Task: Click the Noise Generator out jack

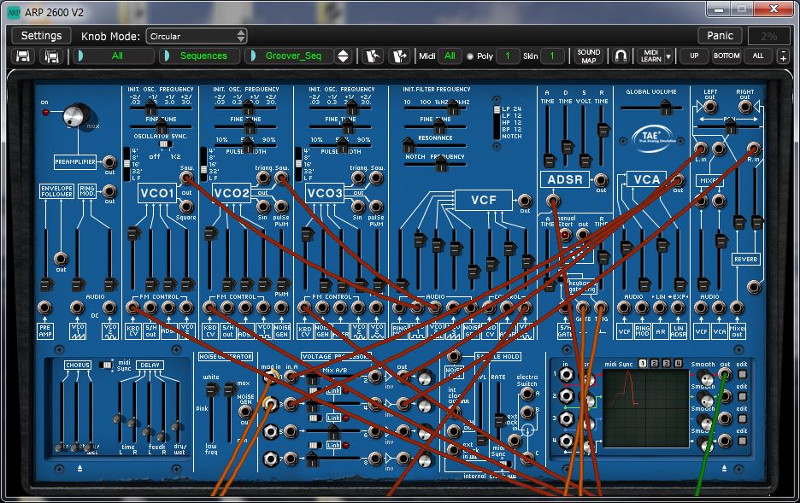Action: coord(245,411)
